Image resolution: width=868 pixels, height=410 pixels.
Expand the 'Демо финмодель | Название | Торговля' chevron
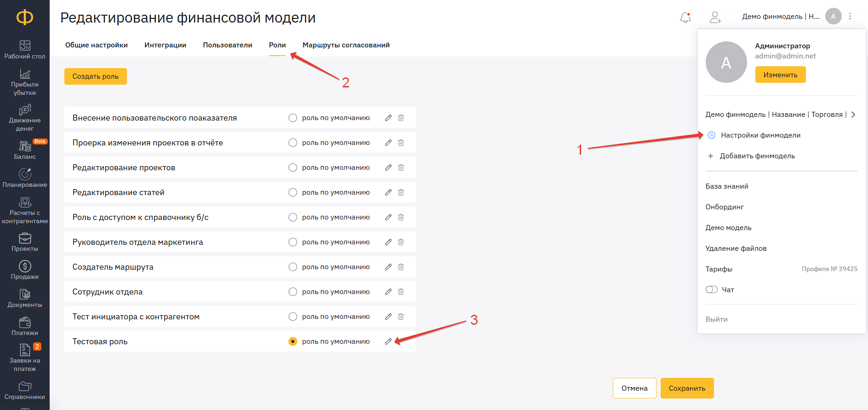(x=853, y=115)
